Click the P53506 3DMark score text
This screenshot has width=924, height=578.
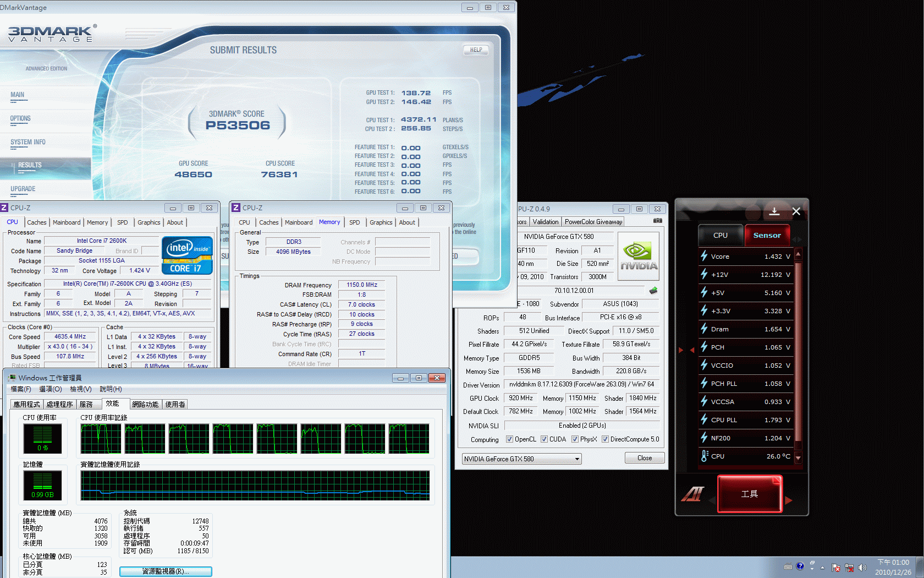[x=238, y=126]
